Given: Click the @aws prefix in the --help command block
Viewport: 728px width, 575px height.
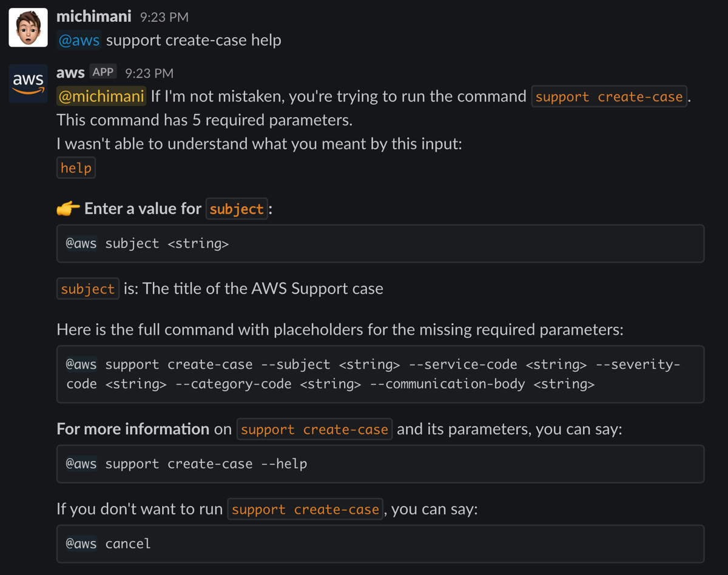Looking at the screenshot, I should pyautogui.click(x=81, y=464).
